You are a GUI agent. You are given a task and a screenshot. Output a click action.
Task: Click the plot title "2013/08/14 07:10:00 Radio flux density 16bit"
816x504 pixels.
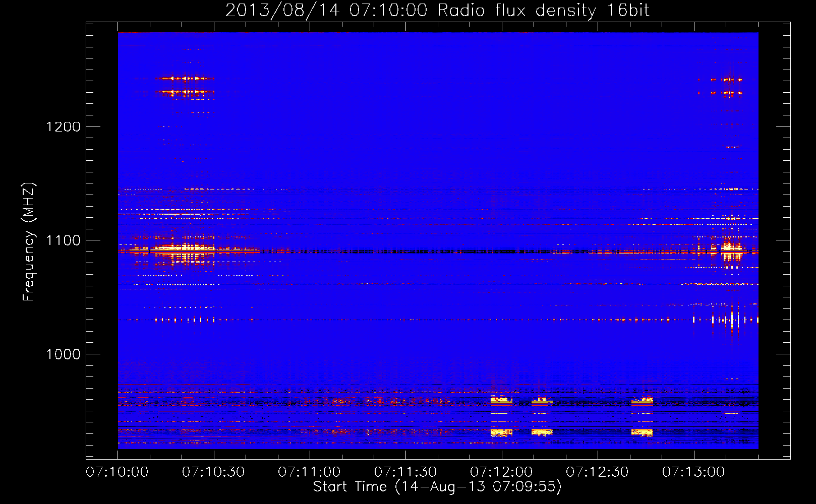pyautogui.click(x=437, y=11)
